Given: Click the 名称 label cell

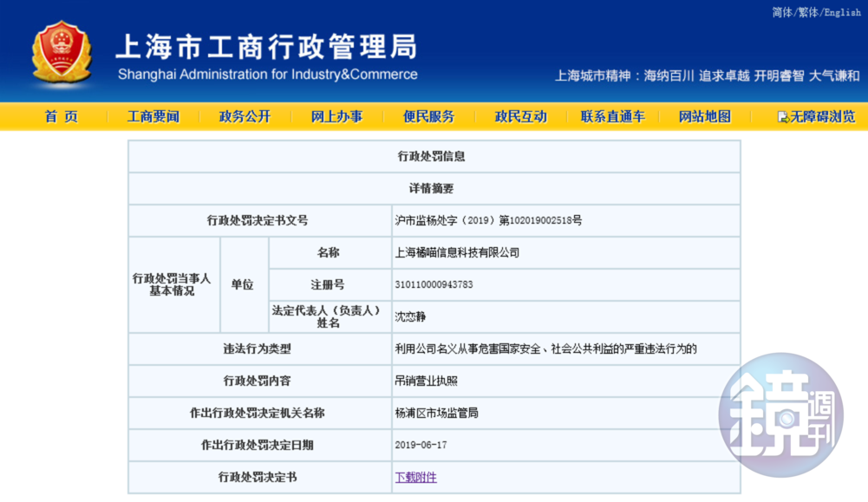Looking at the screenshot, I should [330, 252].
